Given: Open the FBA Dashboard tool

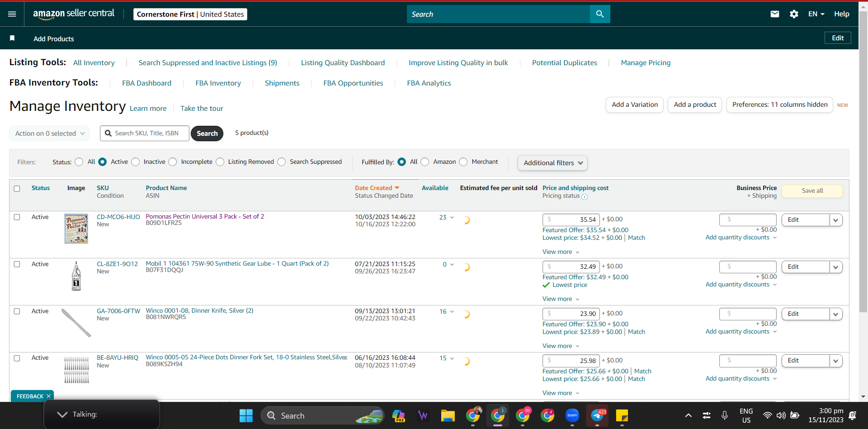Looking at the screenshot, I should [x=147, y=83].
